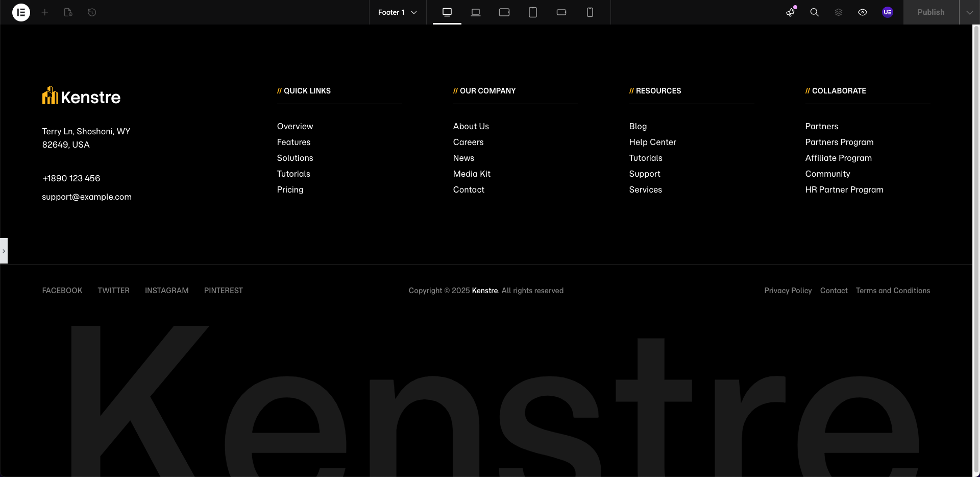Image resolution: width=980 pixels, height=477 pixels.
Task: Open the What's New megaphone icon
Action: (x=791, y=12)
